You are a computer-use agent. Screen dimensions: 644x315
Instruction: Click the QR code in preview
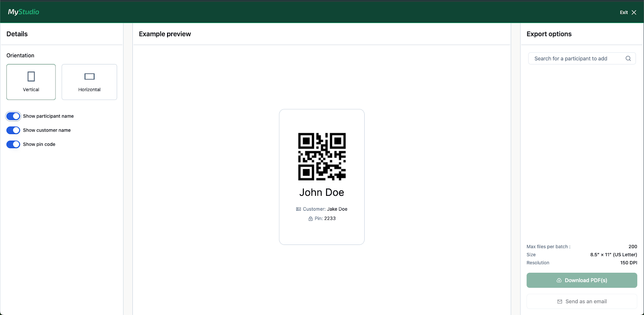tap(322, 156)
